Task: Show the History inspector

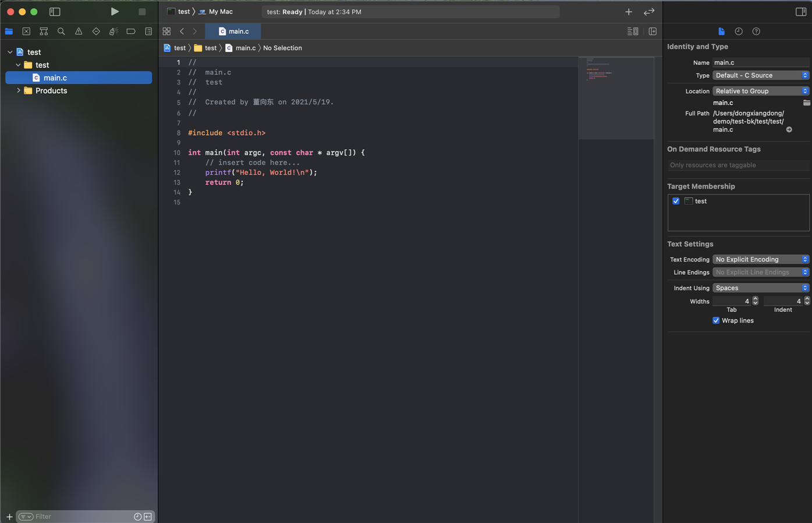Action: pos(739,31)
